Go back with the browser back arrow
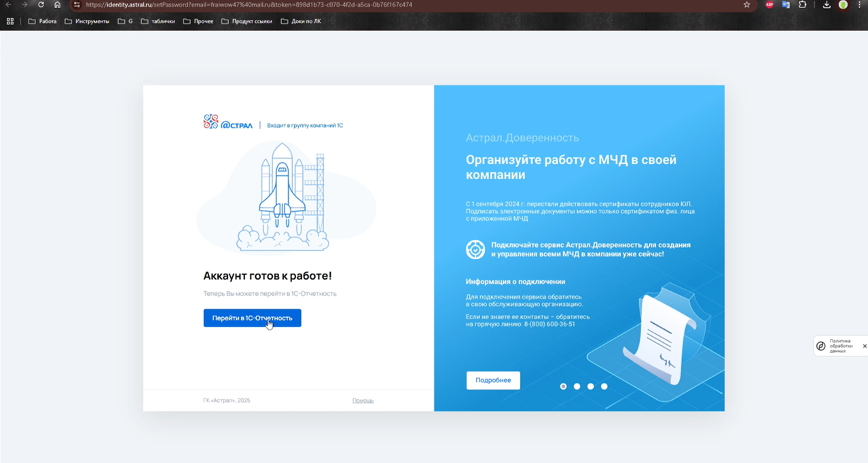The width and height of the screenshot is (868, 463). pyautogui.click(x=8, y=5)
